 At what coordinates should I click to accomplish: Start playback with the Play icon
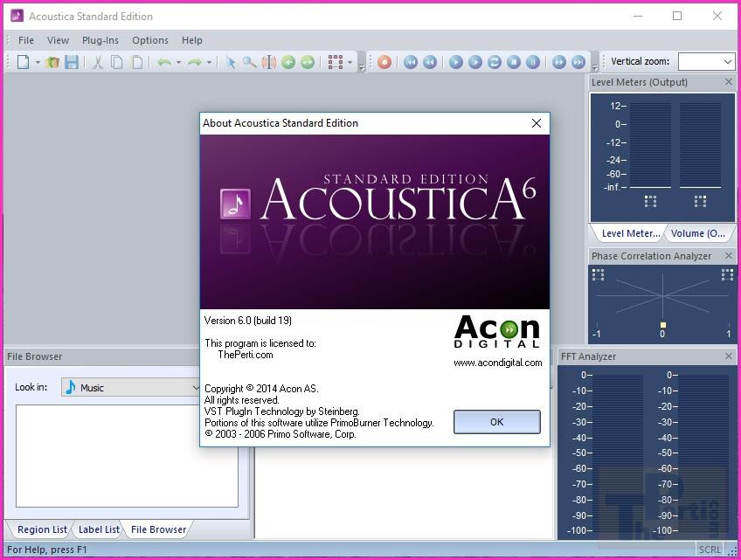click(x=455, y=62)
